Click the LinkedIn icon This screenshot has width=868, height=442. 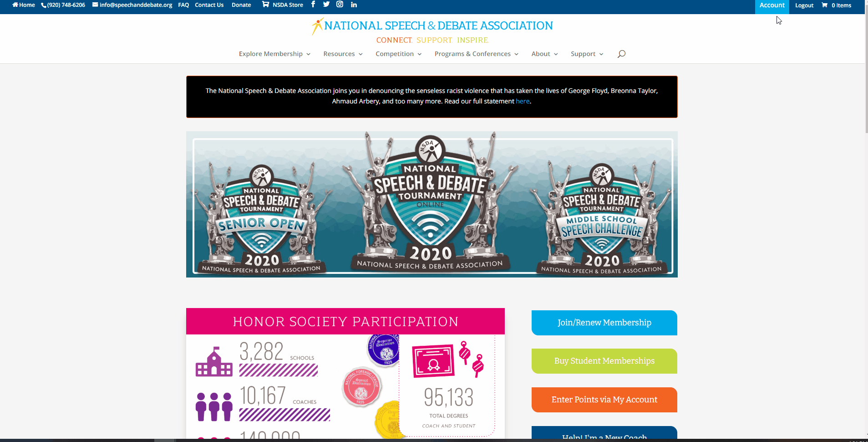click(354, 5)
